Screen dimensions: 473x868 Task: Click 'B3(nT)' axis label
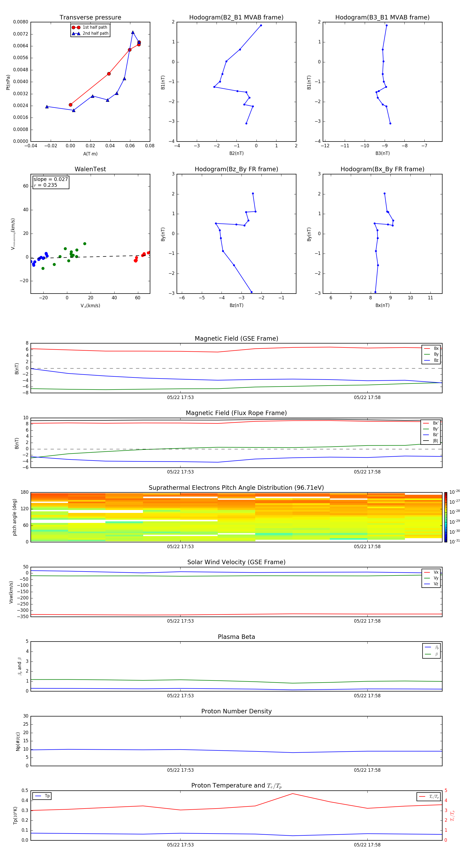[x=382, y=153]
